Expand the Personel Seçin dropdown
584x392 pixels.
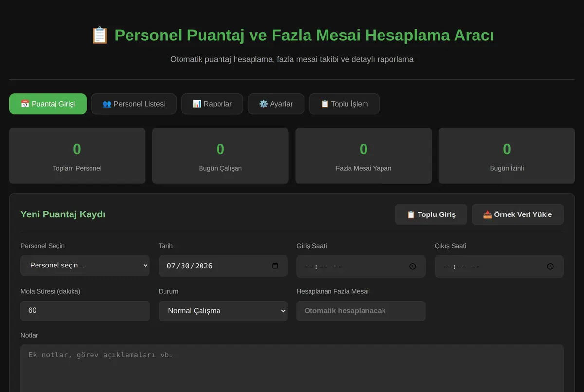85,266
